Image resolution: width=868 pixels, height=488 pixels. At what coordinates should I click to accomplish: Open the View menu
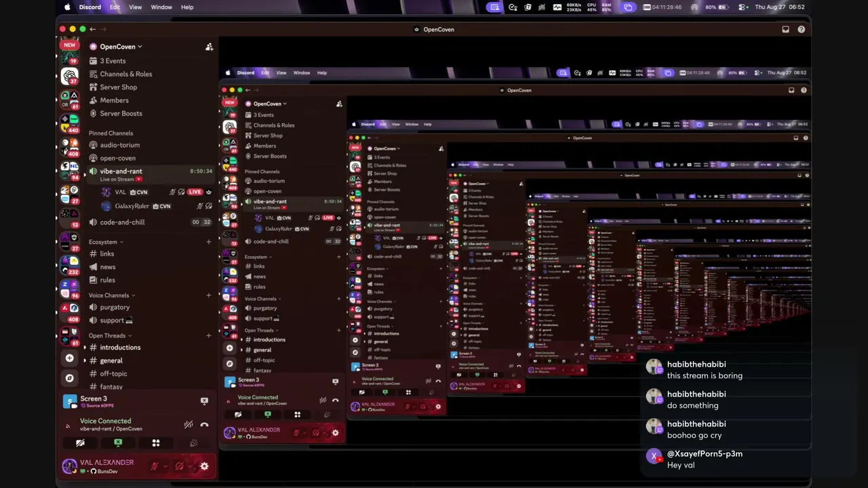click(136, 7)
